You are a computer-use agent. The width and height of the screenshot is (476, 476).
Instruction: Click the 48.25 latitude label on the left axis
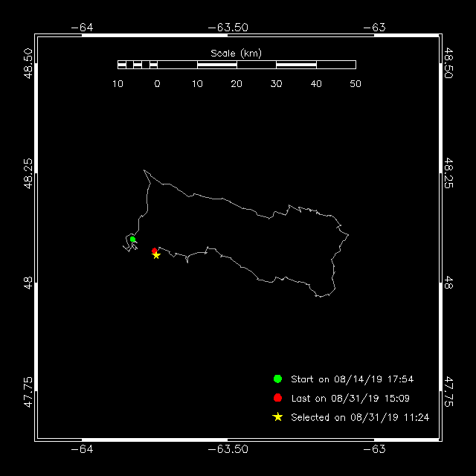pos(28,173)
